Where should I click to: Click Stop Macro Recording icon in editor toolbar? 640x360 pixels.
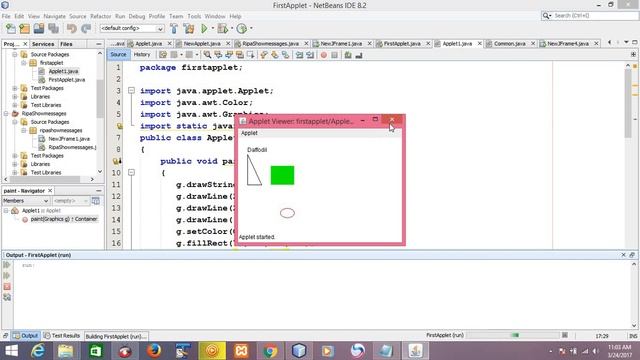pyautogui.click(x=334, y=55)
